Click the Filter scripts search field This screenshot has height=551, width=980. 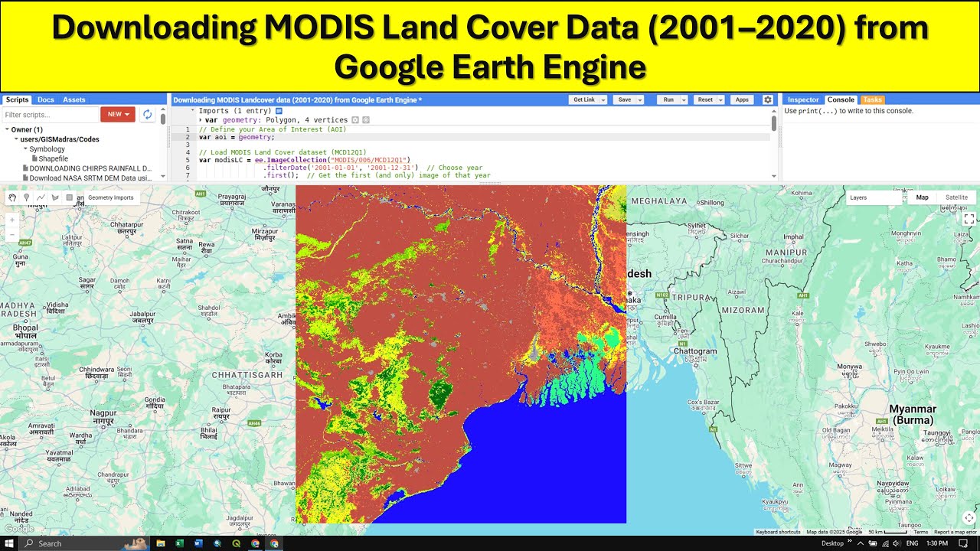tap(50, 114)
